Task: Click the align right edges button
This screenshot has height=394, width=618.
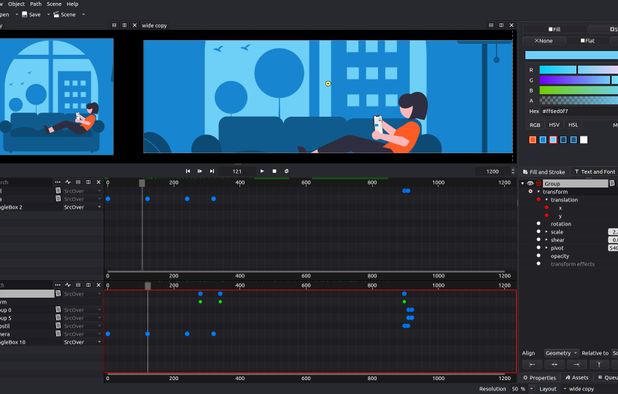Action: (576, 364)
